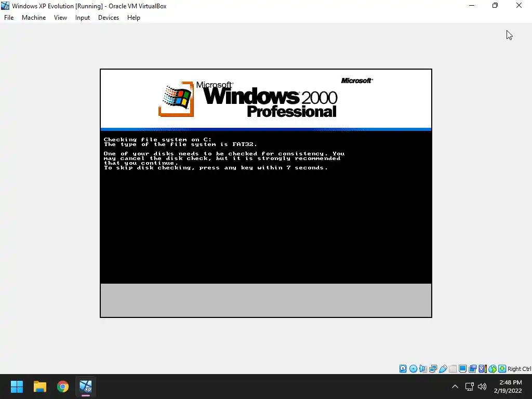Open the Devices menu
Viewport: 532px width, 399px height.
tap(109, 18)
